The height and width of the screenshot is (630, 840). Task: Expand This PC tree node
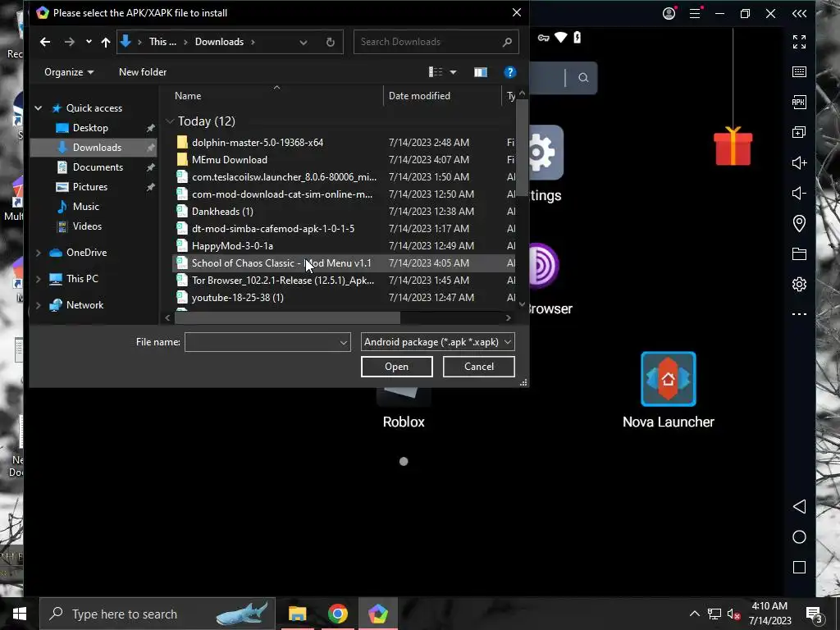tap(38, 279)
